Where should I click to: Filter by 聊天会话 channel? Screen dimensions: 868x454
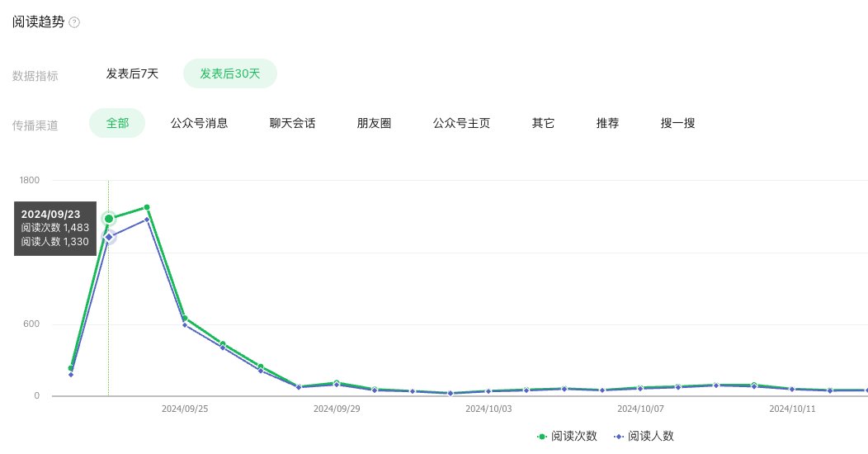click(x=292, y=123)
